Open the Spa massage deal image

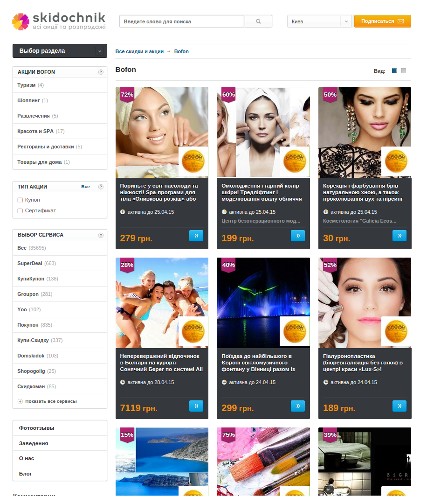point(162,133)
